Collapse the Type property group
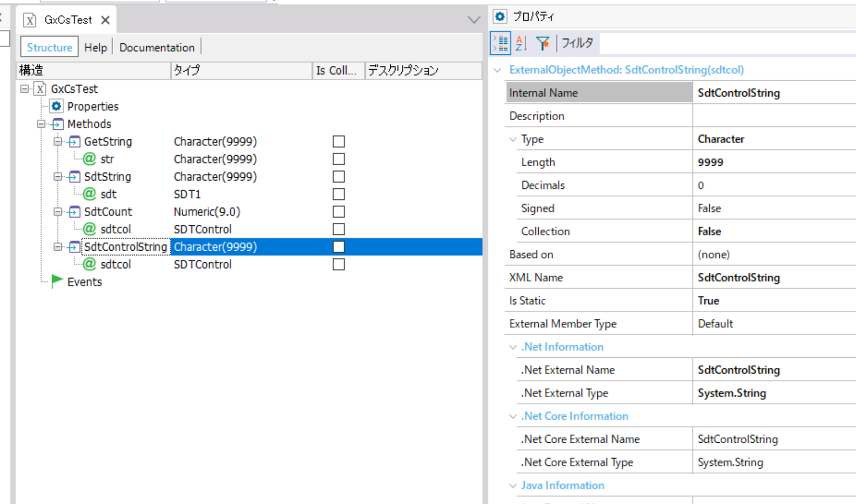 (513, 139)
